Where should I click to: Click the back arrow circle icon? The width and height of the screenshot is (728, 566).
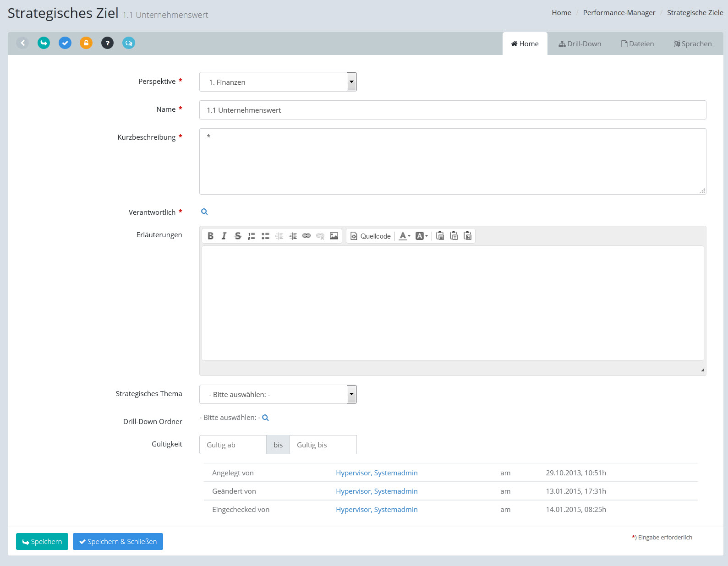pos(22,43)
